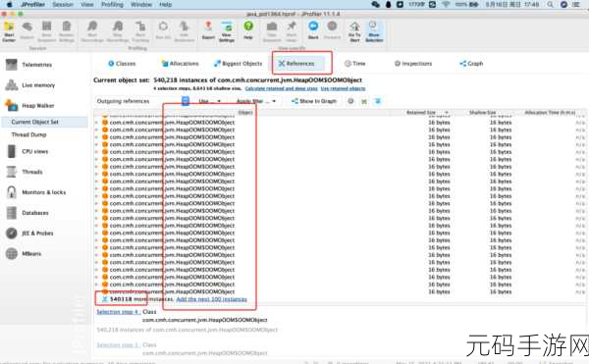Open the Apply filter dropdown
Screen dimensions: 589x364
pyautogui.click(x=256, y=101)
